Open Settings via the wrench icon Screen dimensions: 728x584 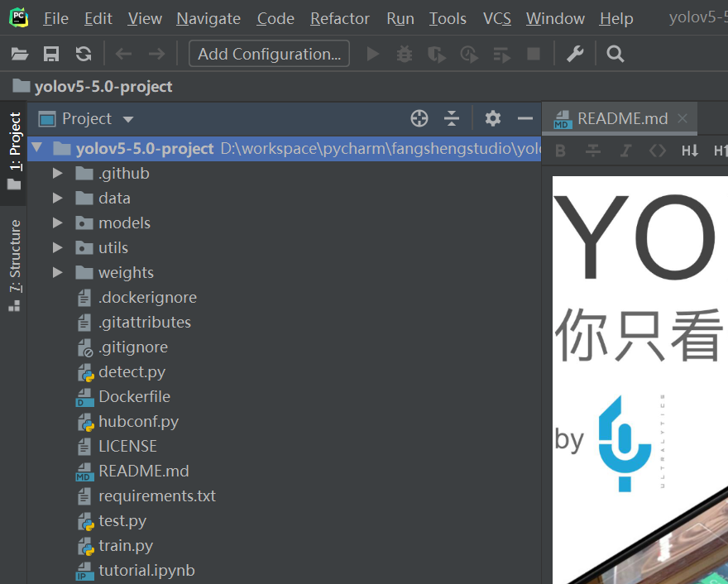(x=575, y=54)
